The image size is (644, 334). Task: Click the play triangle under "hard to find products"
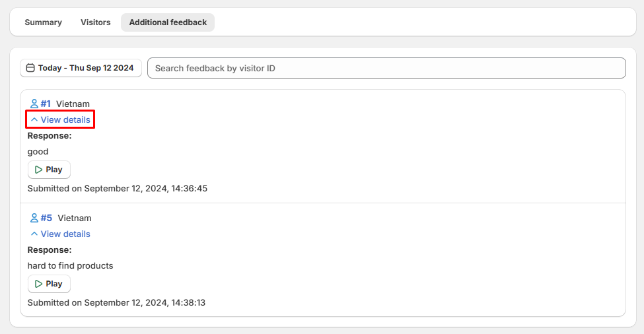(38, 284)
